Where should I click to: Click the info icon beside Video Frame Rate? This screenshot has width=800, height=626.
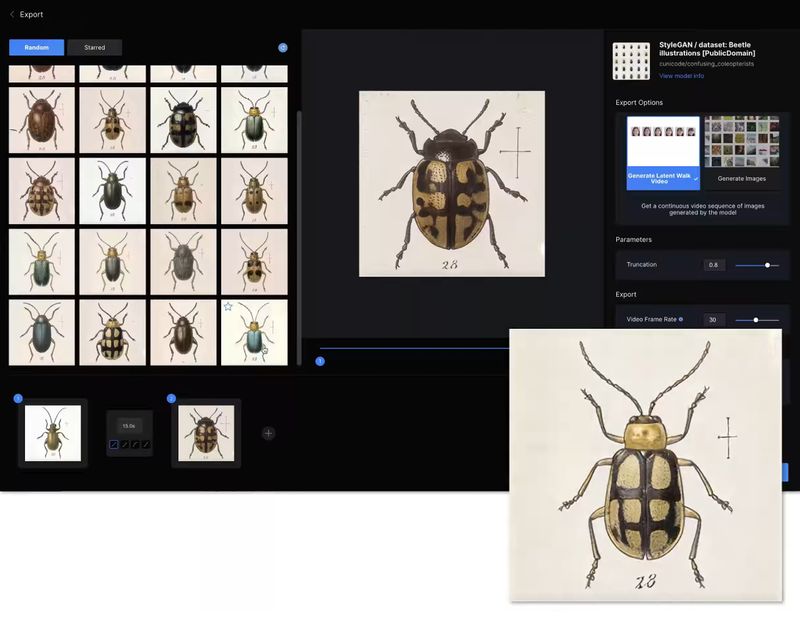[681, 319]
